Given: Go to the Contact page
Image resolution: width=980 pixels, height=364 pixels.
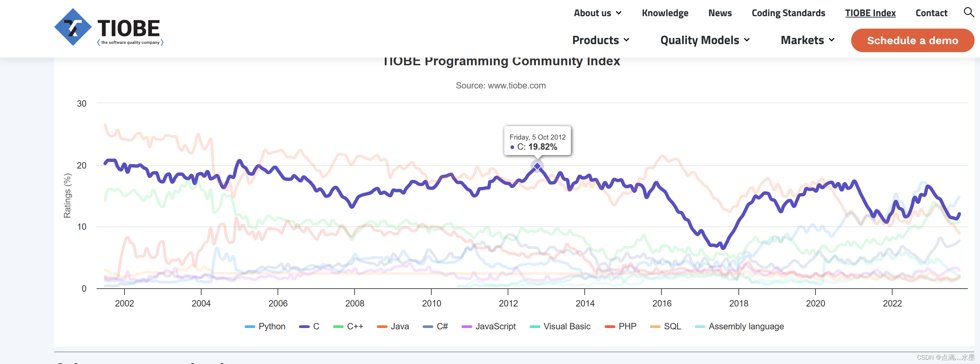Looking at the screenshot, I should click(x=931, y=13).
